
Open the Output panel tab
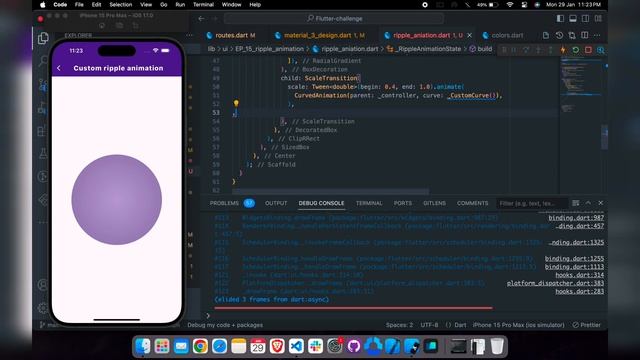(276, 203)
